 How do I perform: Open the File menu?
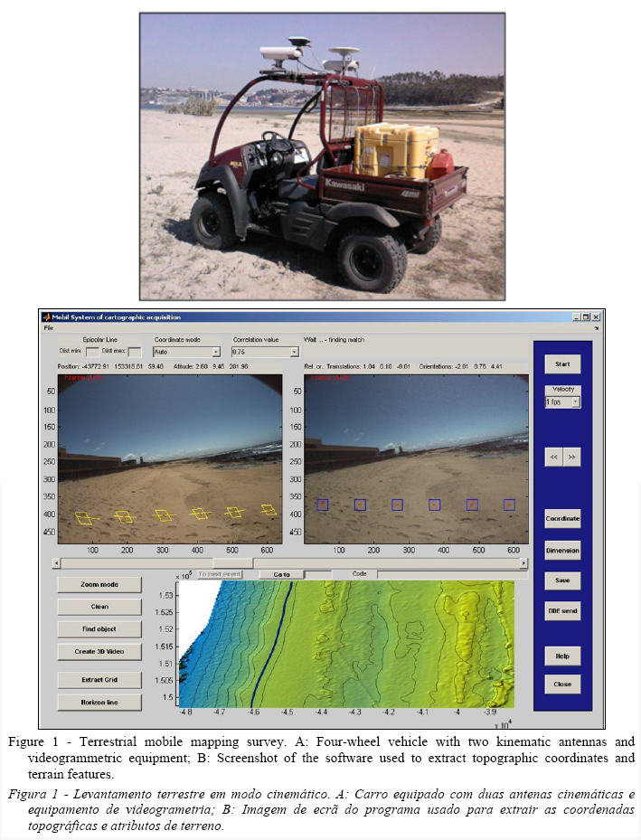(48, 328)
